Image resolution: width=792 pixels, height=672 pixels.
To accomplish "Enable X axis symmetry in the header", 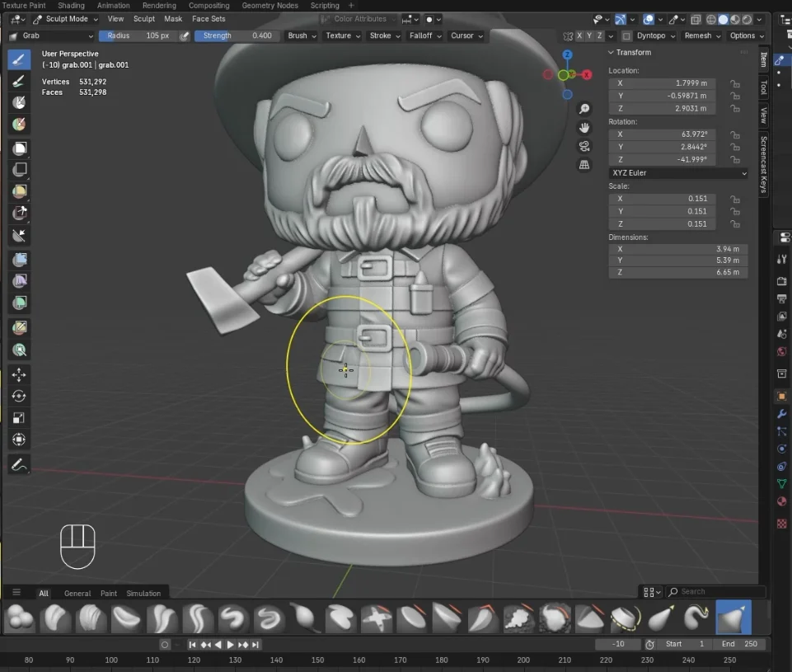I will 579,35.
